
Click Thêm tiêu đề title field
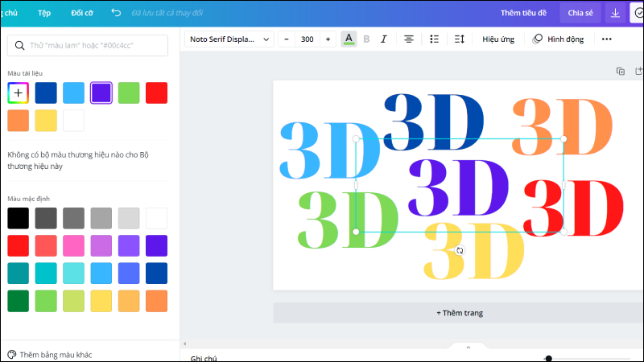[x=523, y=13]
